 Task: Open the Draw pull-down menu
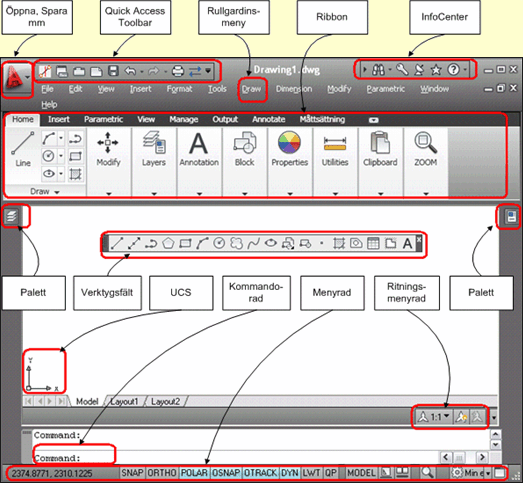pyautogui.click(x=251, y=89)
